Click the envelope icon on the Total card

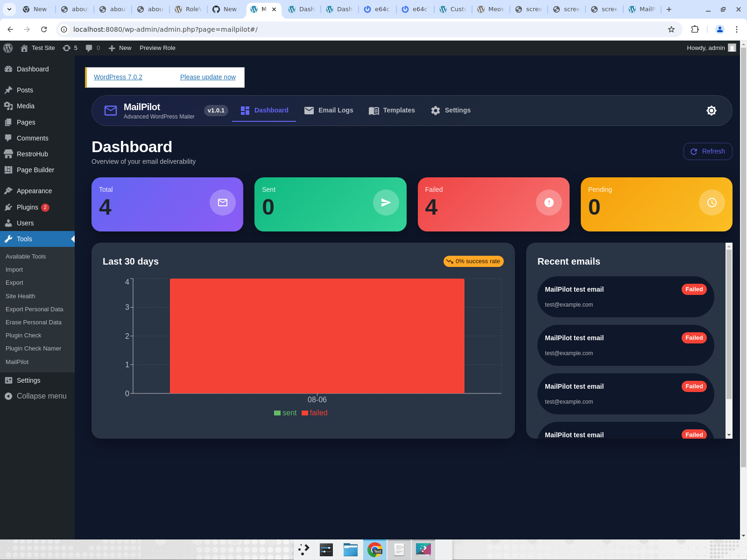(223, 203)
